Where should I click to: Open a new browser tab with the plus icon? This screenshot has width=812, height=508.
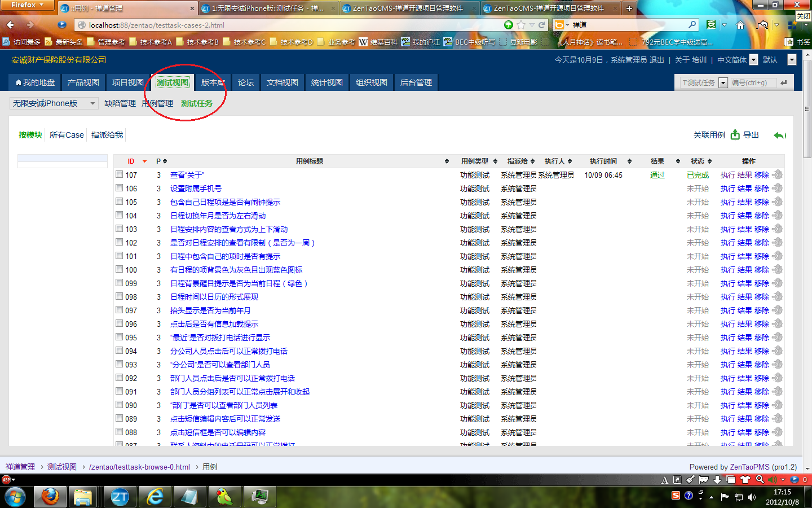coord(629,8)
